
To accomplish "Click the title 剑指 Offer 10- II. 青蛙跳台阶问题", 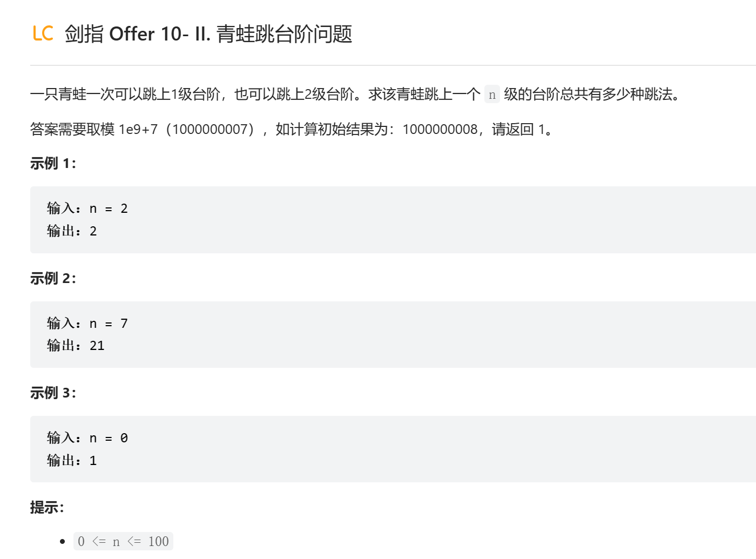I will (208, 34).
